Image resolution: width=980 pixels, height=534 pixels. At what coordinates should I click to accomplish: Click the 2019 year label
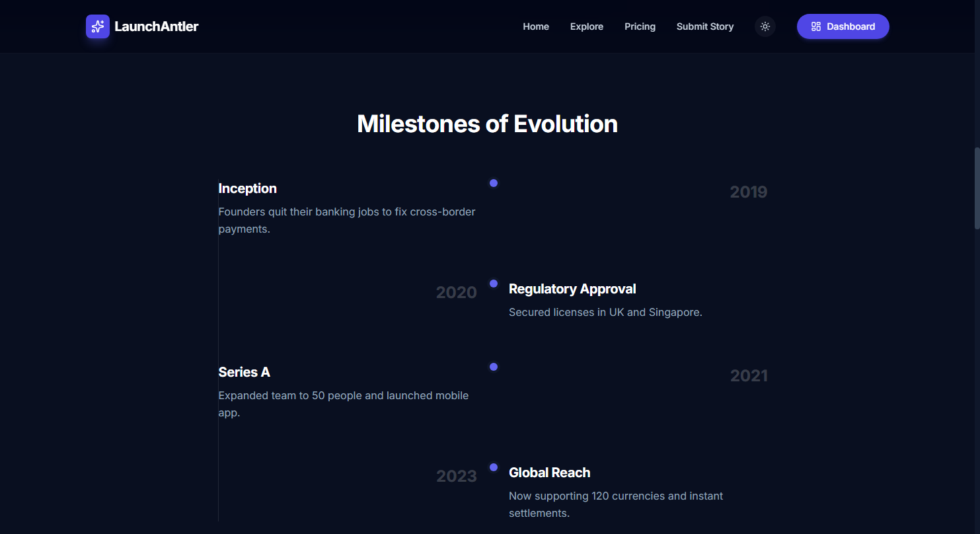point(749,192)
